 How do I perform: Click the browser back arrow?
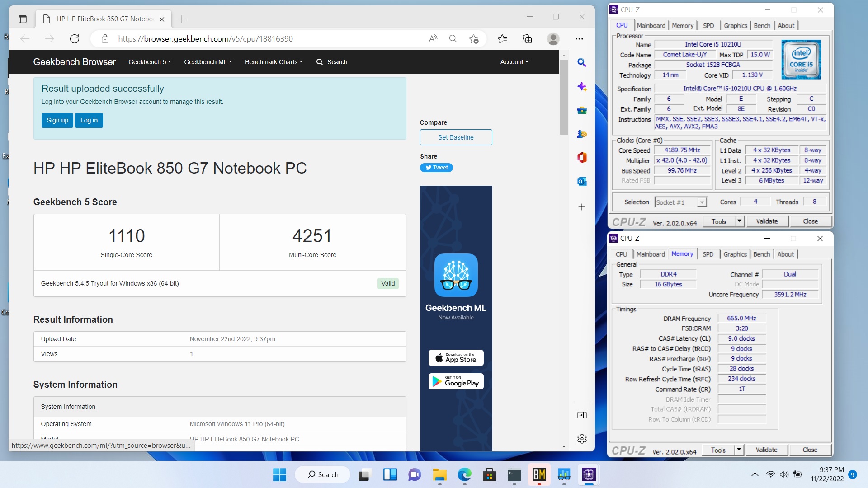pyautogui.click(x=25, y=39)
